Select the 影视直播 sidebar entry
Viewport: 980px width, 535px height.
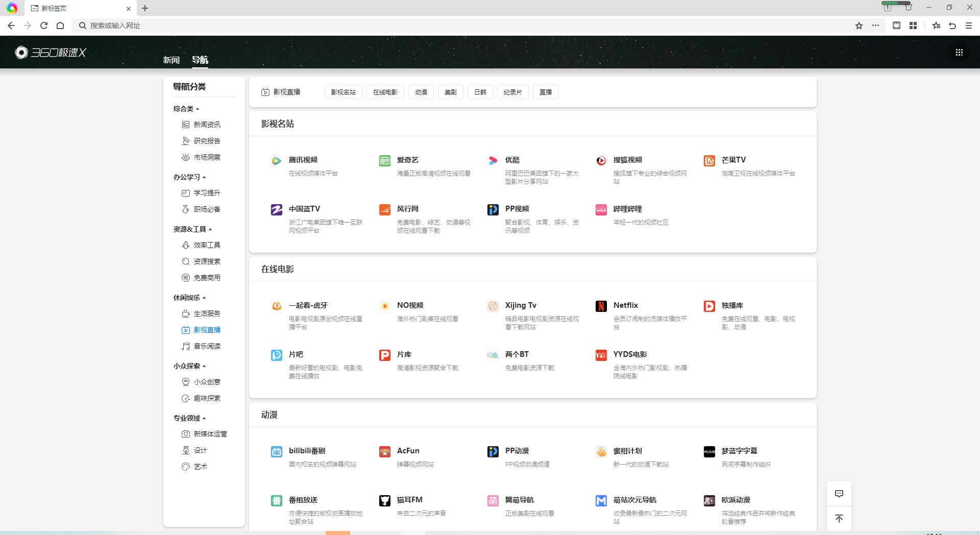click(x=206, y=330)
